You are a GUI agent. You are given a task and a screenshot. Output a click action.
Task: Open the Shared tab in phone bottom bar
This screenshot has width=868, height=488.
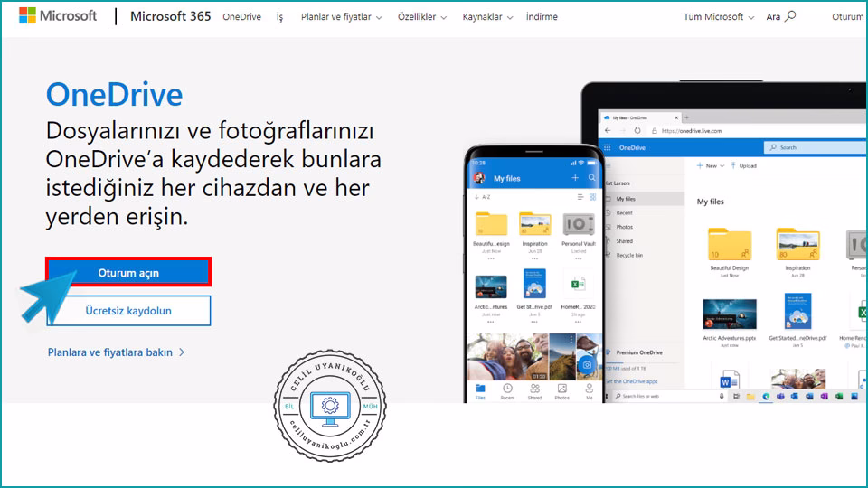pyautogui.click(x=534, y=391)
